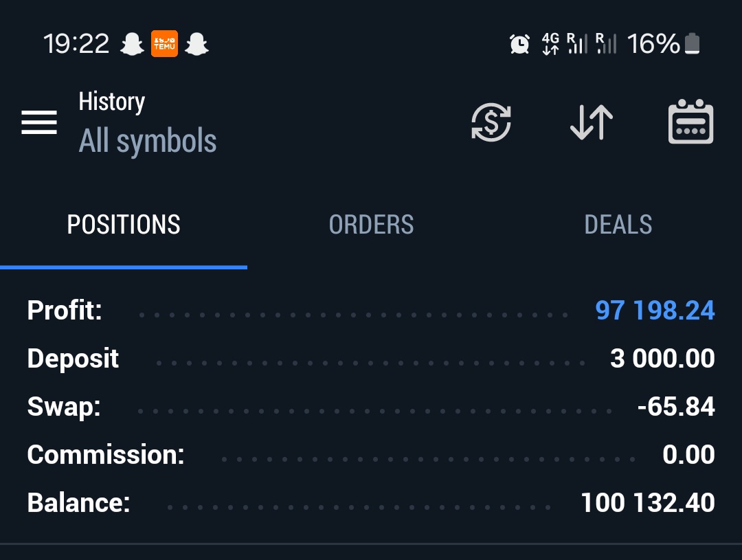Tap the currency refresh dollar icon
This screenshot has width=742, height=560.
(x=491, y=123)
